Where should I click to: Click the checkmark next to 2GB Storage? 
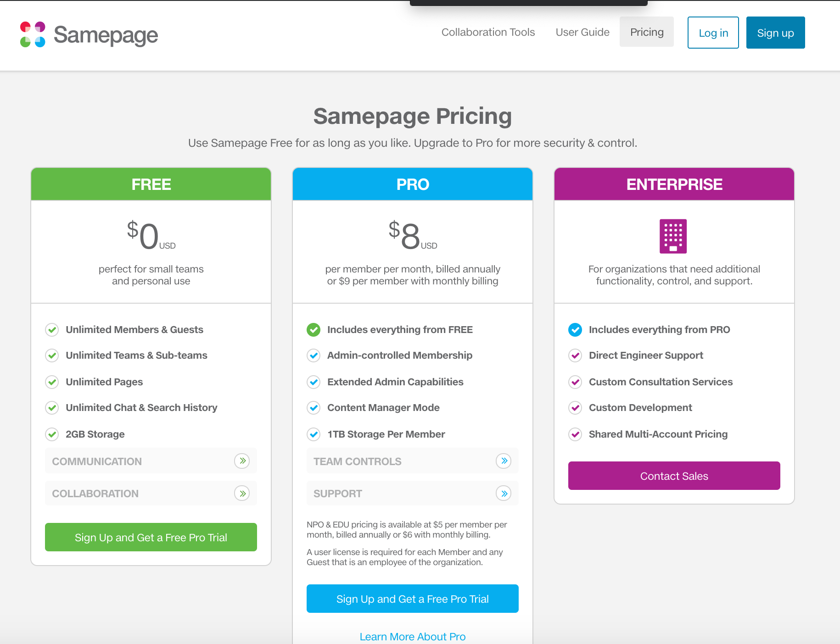pyautogui.click(x=52, y=434)
